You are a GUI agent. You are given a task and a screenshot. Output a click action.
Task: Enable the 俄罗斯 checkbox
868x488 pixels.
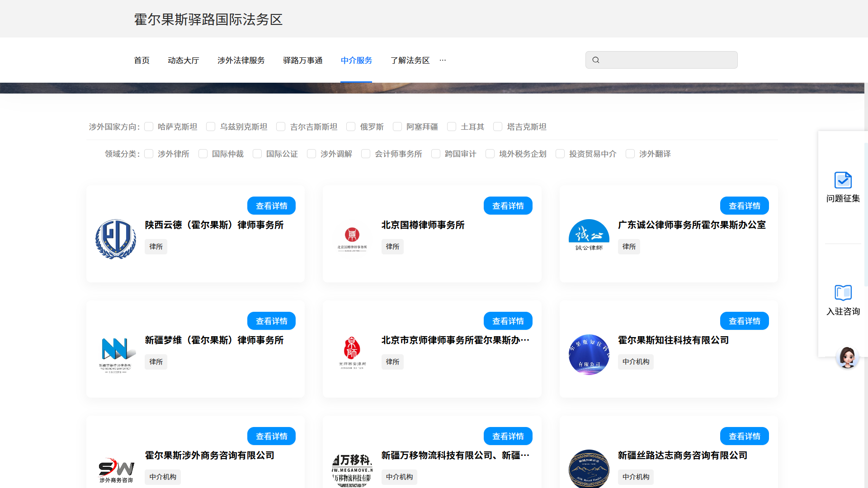click(351, 127)
